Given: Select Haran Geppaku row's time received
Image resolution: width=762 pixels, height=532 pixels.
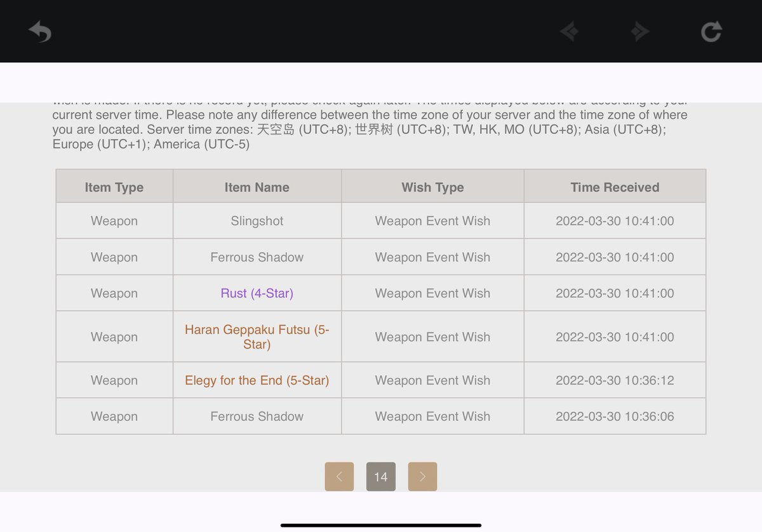Looking at the screenshot, I should click(615, 337).
